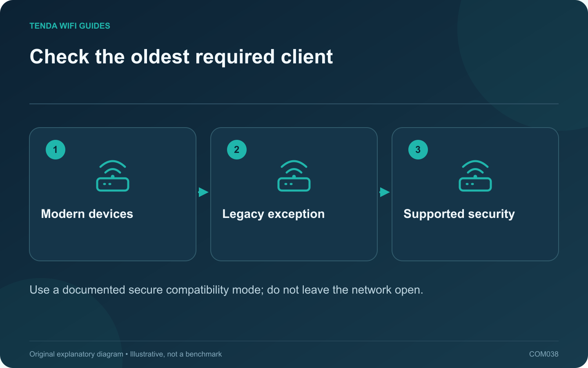Click the router icon in Modern devices card
The image size is (588, 368).
pyautogui.click(x=113, y=176)
